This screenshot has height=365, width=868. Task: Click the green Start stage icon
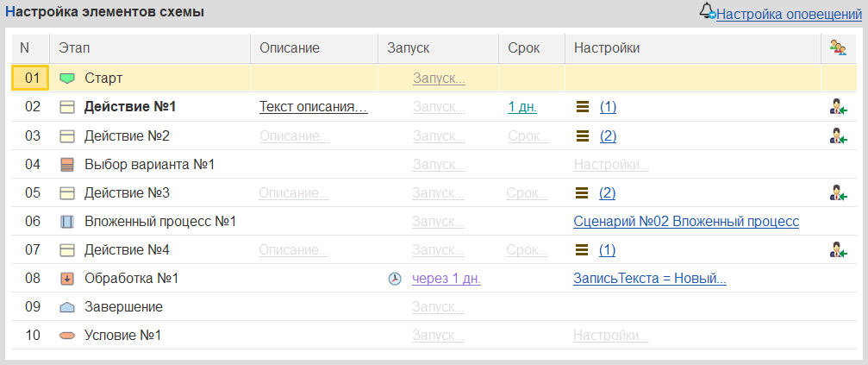pos(66,79)
